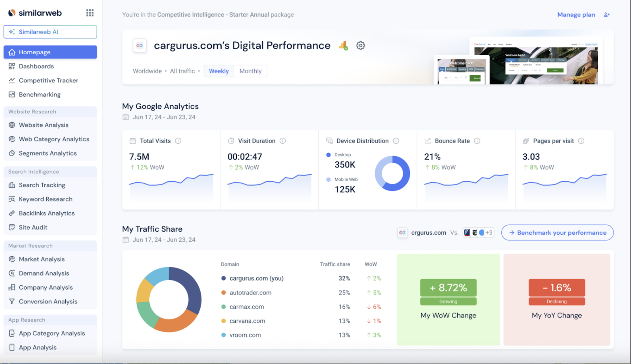631x364 pixels.
Task: Open Traffic Share date range calendar
Action: pyautogui.click(x=126, y=240)
